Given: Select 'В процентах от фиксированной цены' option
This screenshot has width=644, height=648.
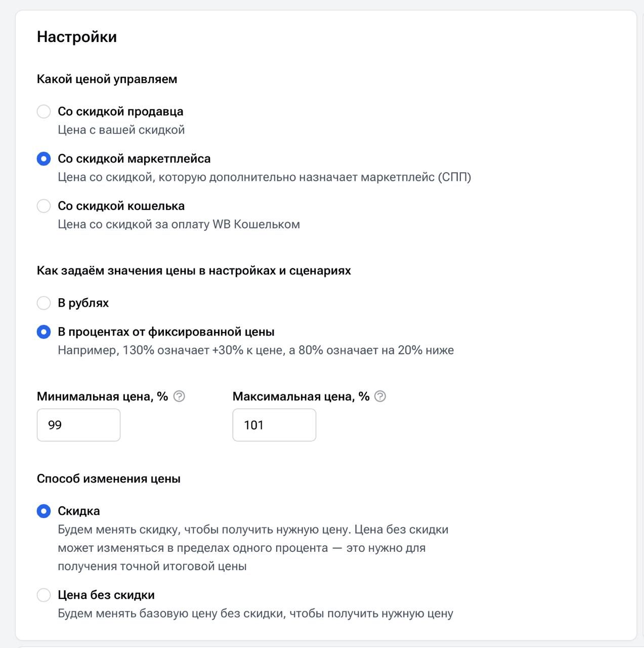Looking at the screenshot, I should (44, 332).
